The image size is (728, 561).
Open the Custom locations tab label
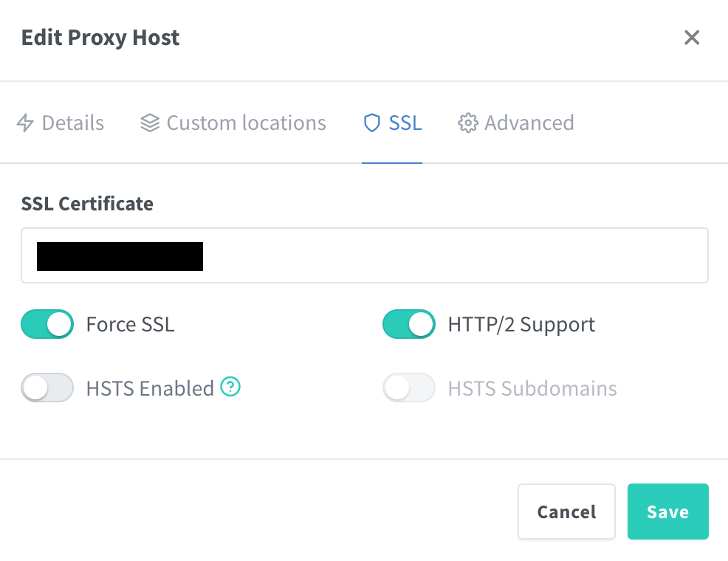246,123
